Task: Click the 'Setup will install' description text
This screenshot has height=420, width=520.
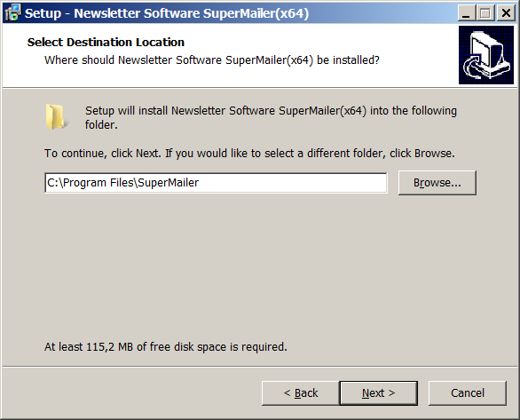Action: click(x=271, y=110)
